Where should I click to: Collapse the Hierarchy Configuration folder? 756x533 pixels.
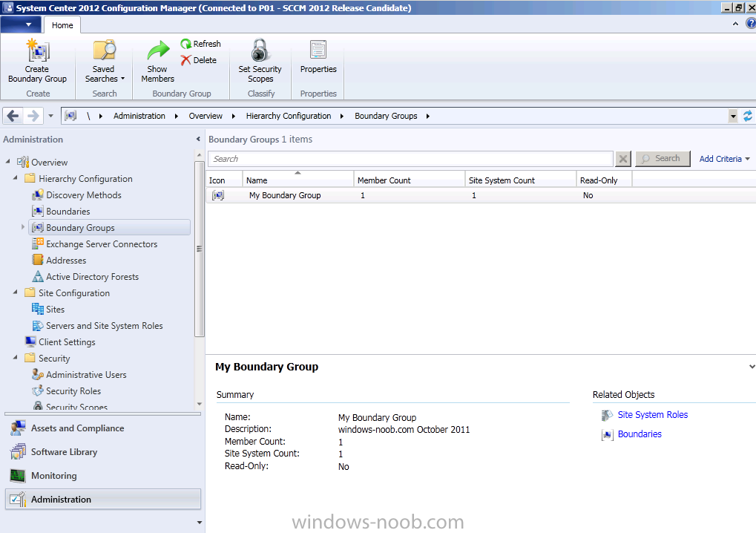pos(15,178)
